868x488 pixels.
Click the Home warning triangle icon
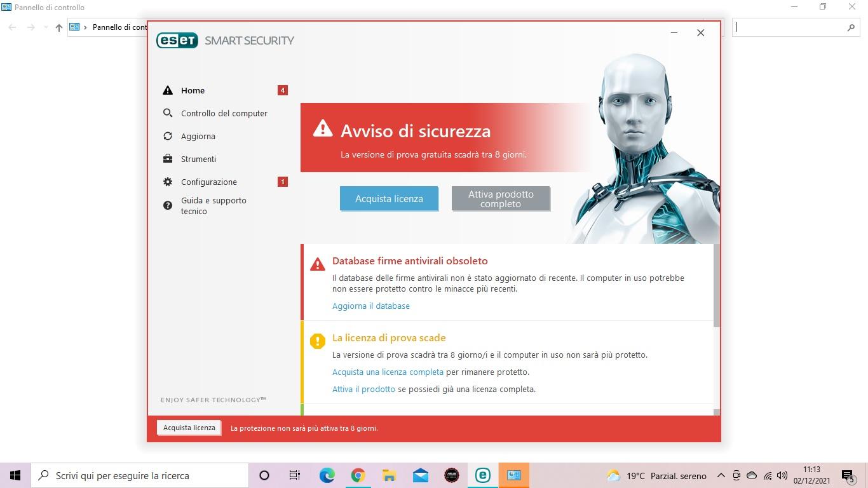pyautogui.click(x=168, y=90)
